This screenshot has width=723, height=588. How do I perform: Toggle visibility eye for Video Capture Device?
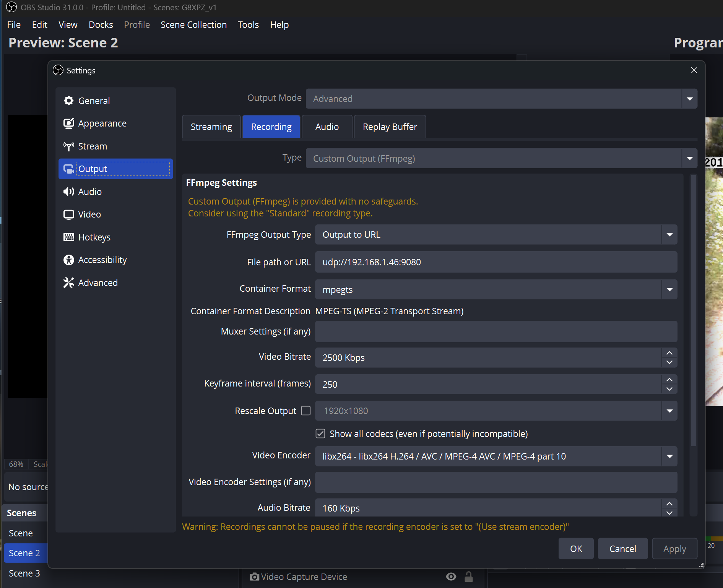pos(451,577)
